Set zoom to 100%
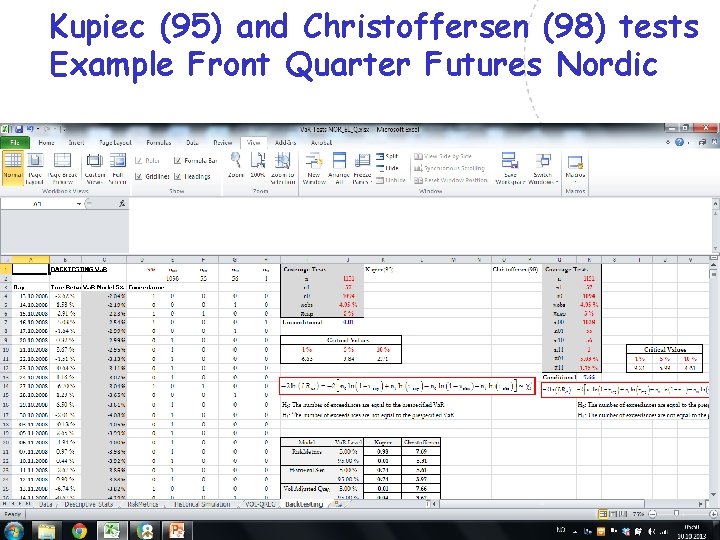Viewport: 720px width, 540px height. click(x=258, y=165)
